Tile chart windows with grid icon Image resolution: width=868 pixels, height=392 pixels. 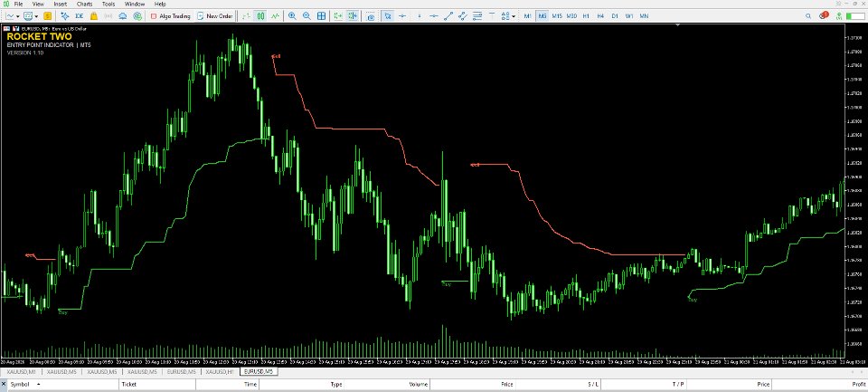point(321,16)
